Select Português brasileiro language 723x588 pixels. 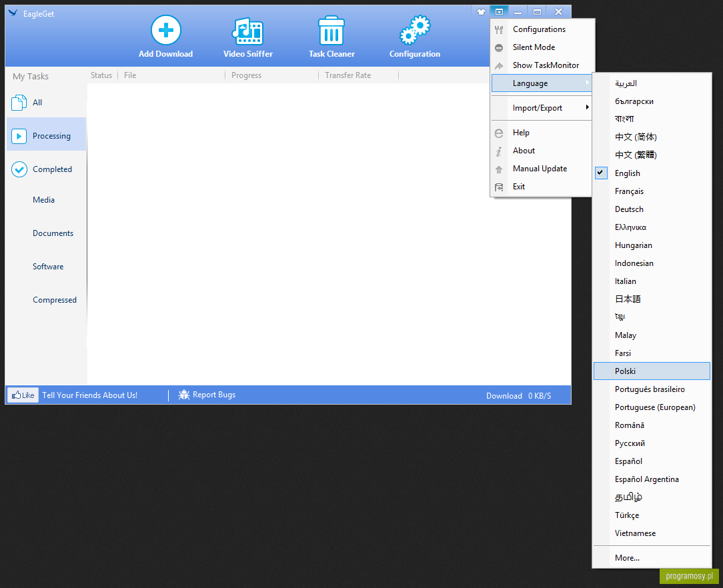click(x=652, y=389)
